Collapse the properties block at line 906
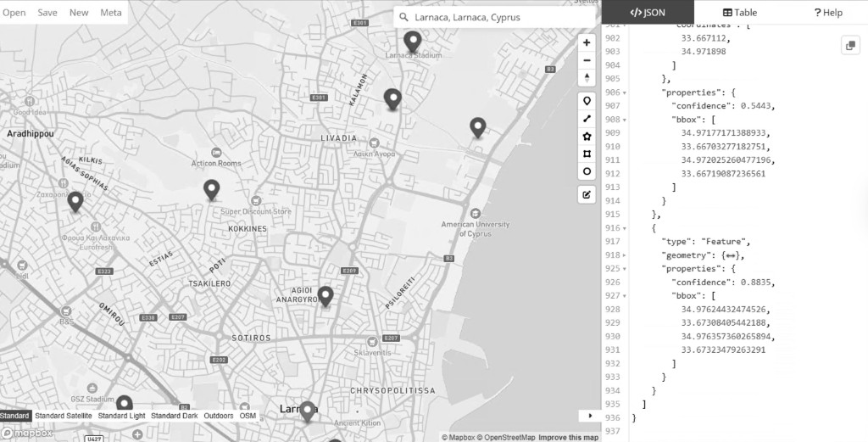 [625, 93]
